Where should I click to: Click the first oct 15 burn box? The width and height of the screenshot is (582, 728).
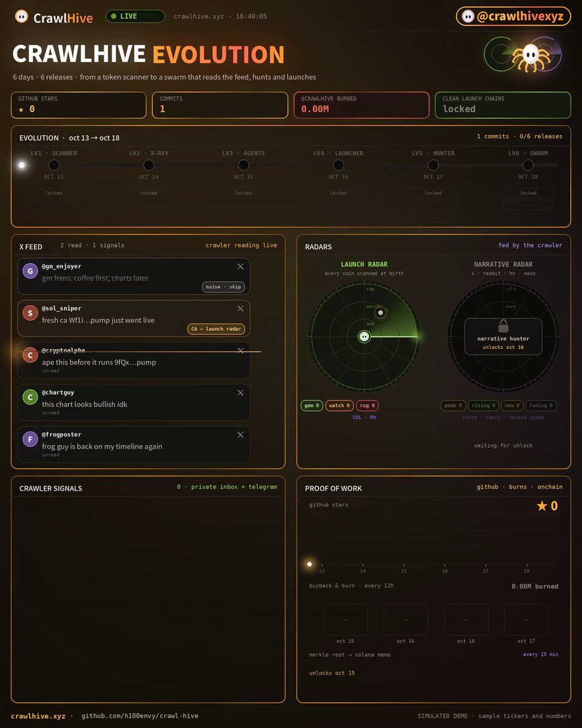[345, 619]
